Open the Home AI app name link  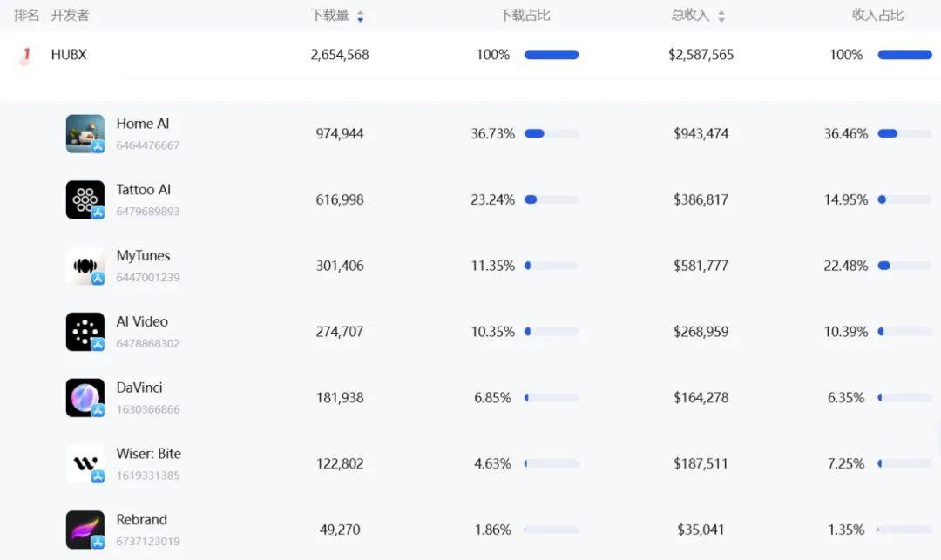(143, 124)
